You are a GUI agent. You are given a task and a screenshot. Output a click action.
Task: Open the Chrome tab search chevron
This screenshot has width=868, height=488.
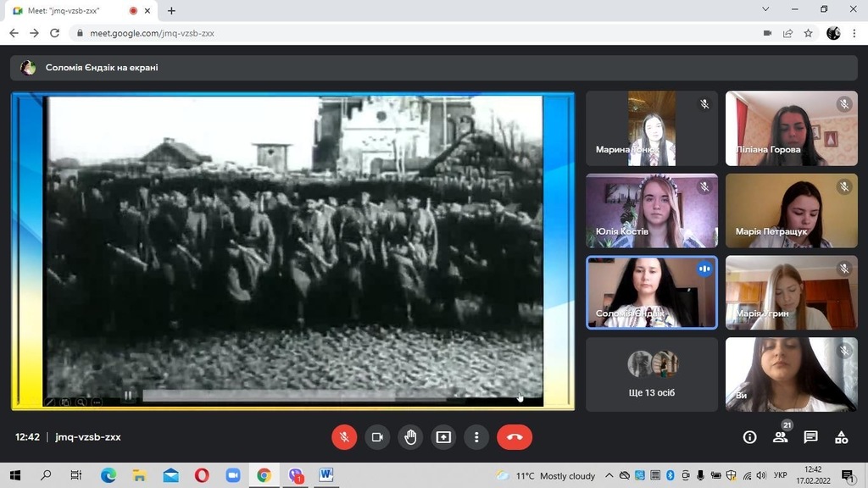(x=765, y=9)
